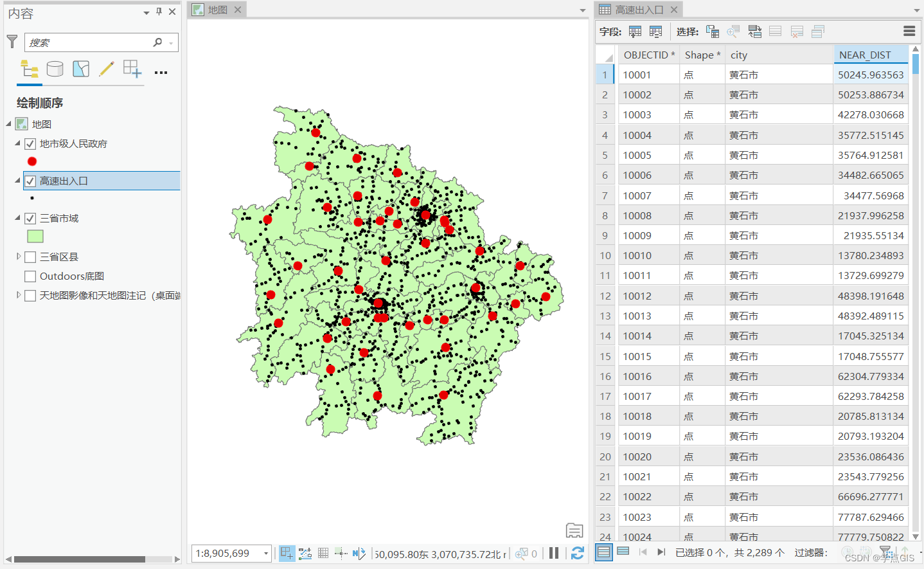Uncheck the 三省市域 layer
This screenshot has height=569, width=924.
(30, 219)
